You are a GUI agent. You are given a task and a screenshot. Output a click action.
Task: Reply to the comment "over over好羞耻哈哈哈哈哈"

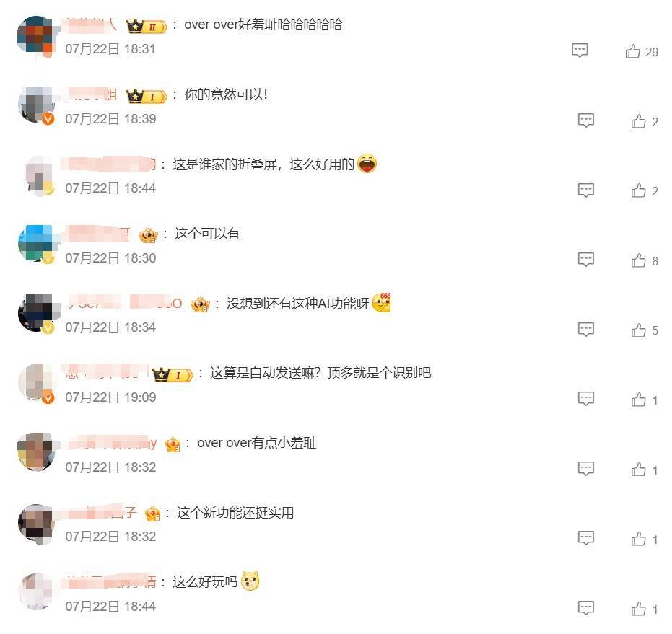tap(580, 50)
